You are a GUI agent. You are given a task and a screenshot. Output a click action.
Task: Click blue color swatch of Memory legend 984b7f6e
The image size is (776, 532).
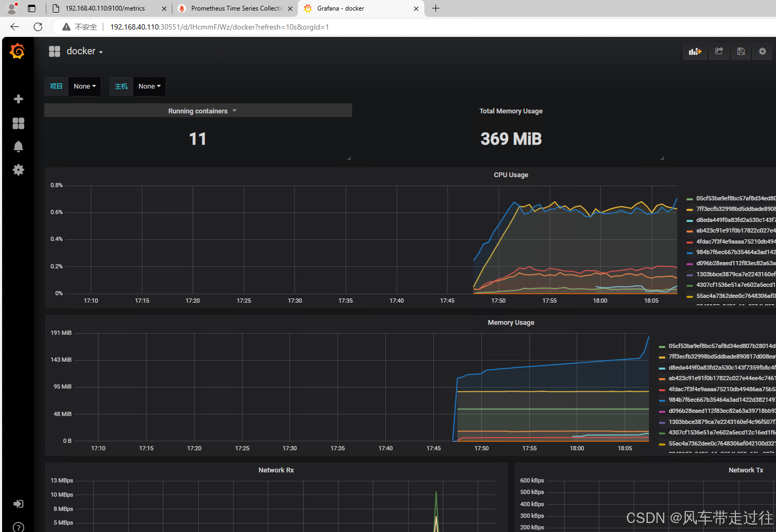662,400
